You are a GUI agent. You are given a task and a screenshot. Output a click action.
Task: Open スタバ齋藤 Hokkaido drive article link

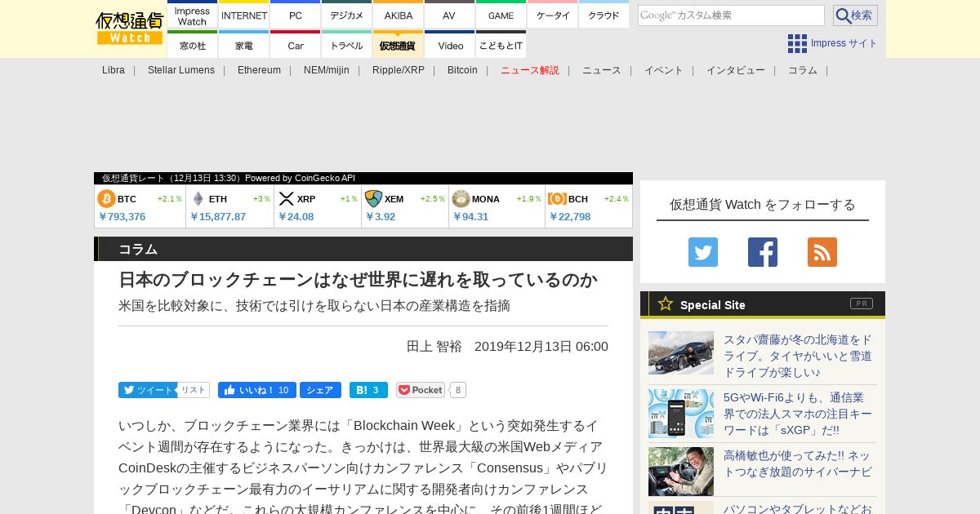[798, 356]
